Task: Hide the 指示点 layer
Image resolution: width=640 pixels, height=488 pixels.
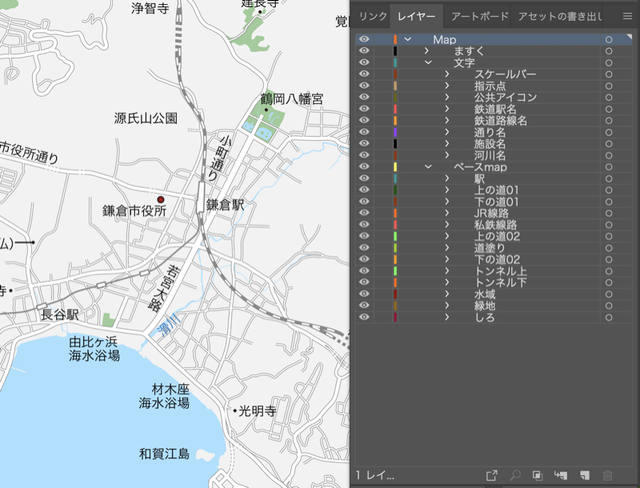Action: (364, 85)
